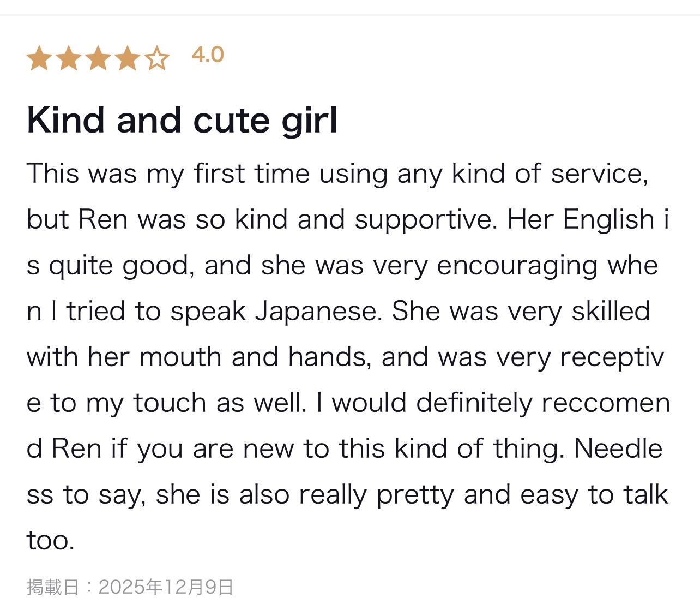Click the second gold star
This screenshot has width=700, height=604.
[69, 58]
